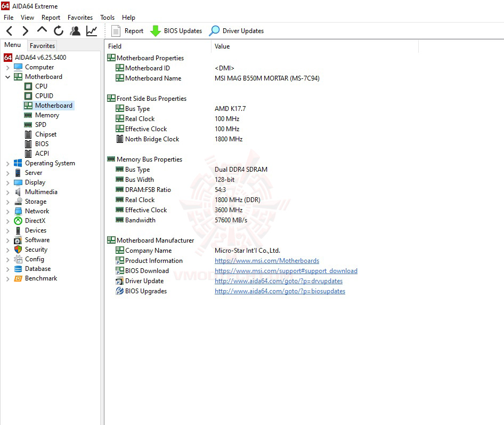The width and height of the screenshot is (504, 425).
Task: Expand the Multimedia tree node
Action: coord(7,193)
